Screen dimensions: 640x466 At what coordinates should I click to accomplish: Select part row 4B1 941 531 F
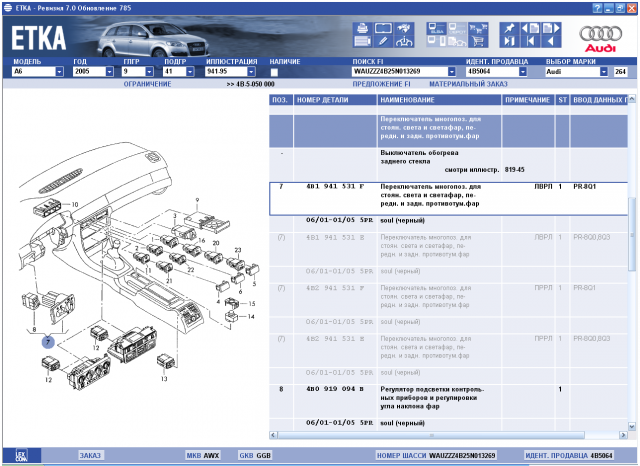click(x=449, y=199)
